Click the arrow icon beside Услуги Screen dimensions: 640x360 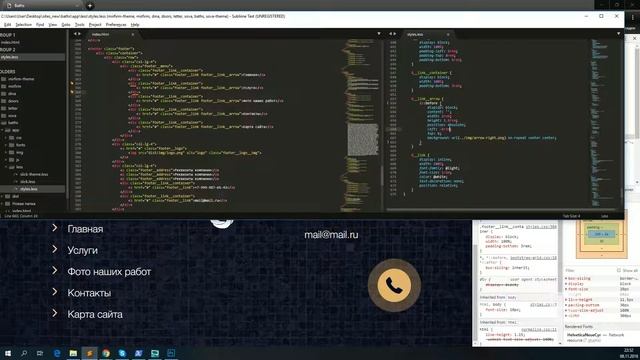click(55, 249)
